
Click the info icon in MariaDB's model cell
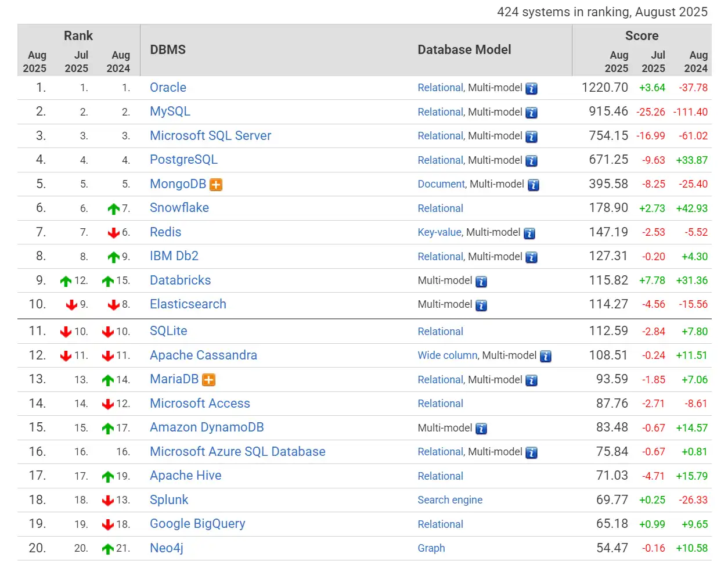(x=531, y=380)
